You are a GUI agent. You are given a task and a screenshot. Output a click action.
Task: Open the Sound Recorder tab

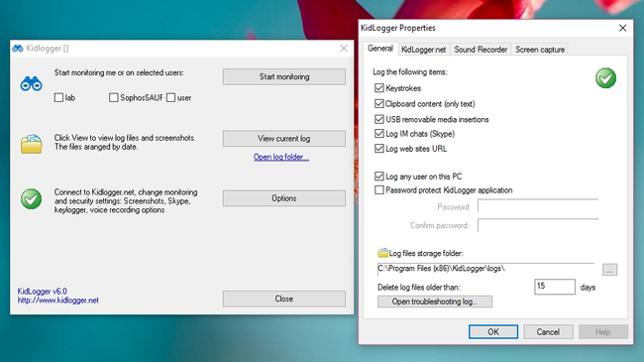click(x=481, y=50)
